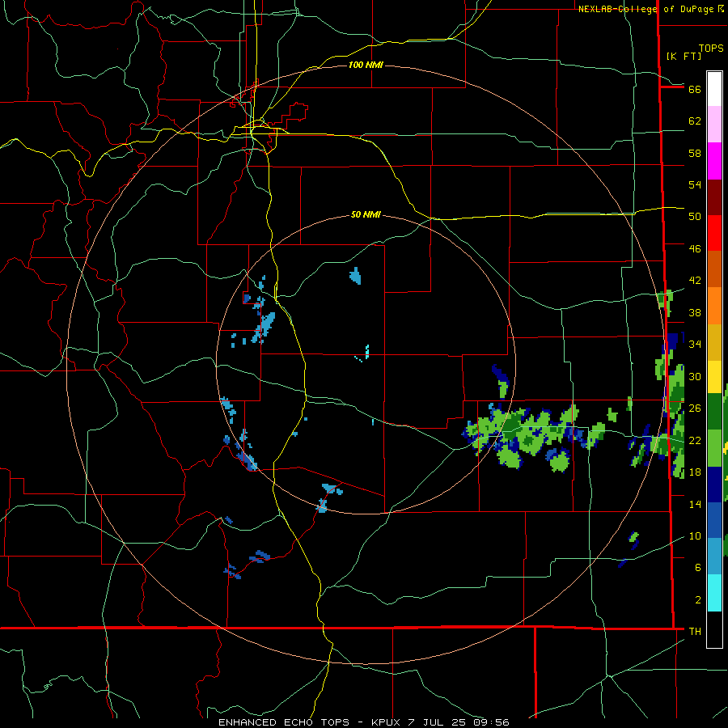This screenshot has height=728, width=728.
Task: Click the light pink legend swatch
Action: pos(714,125)
